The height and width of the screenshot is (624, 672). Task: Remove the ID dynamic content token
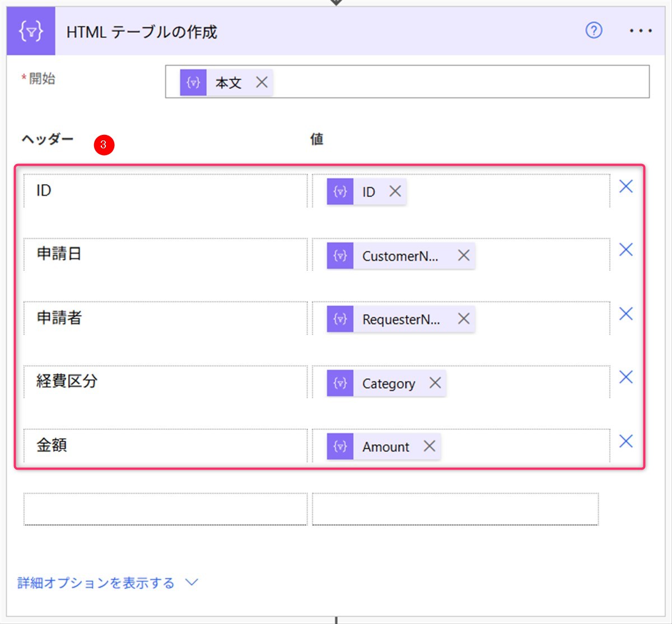pos(395,191)
